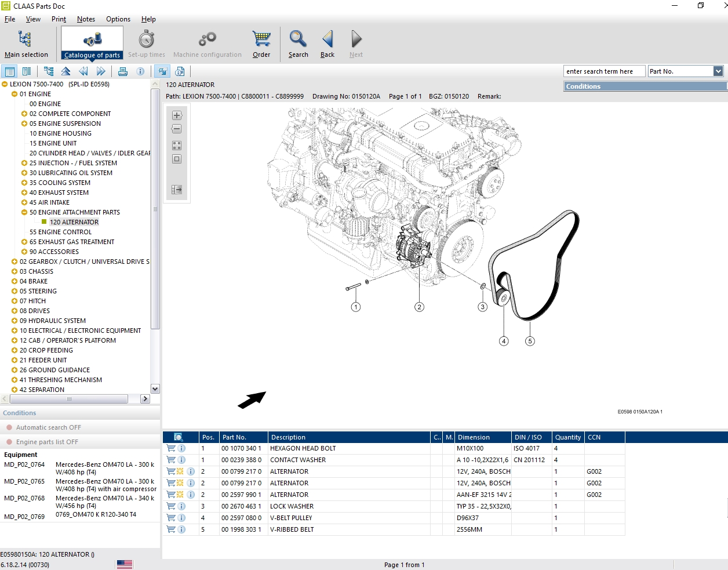Open the Notes menu
Image resolution: width=728 pixels, height=570 pixels.
point(86,19)
